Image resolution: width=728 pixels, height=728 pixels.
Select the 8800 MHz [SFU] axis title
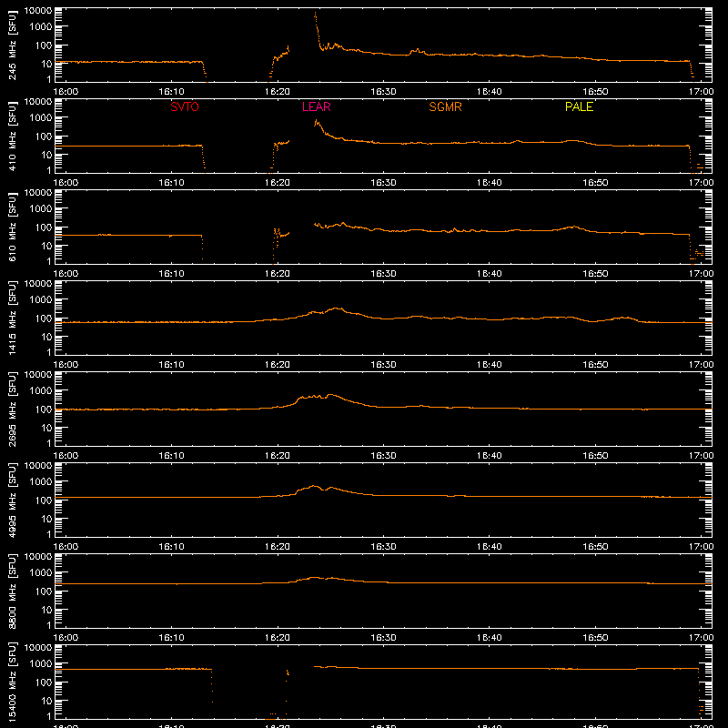pyautogui.click(x=13, y=591)
